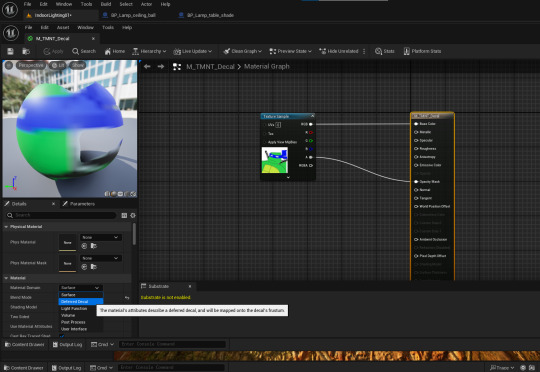Click the Texture Sample green G pin

(311, 141)
